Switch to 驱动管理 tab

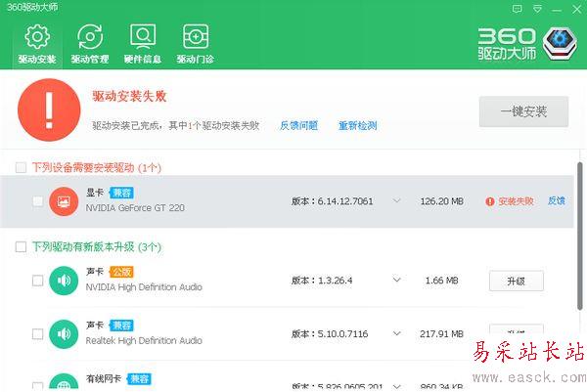pyautogui.click(x=90, y=44)
